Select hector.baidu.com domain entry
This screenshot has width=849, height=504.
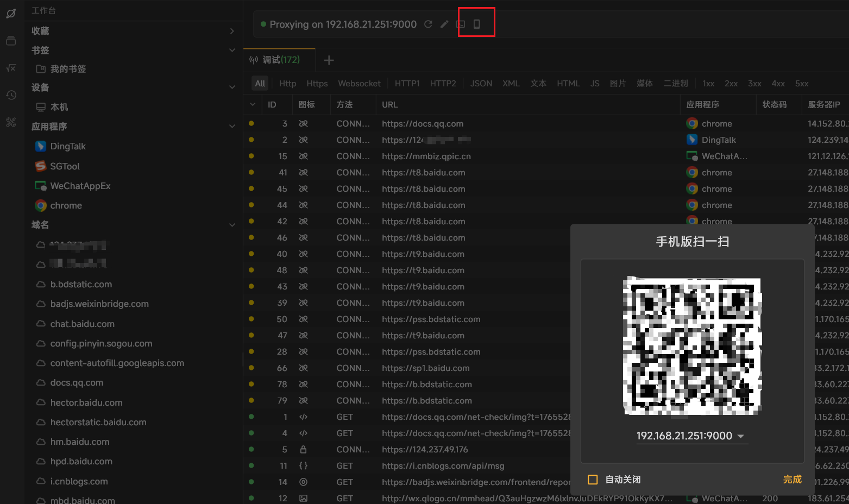(86, 402)
